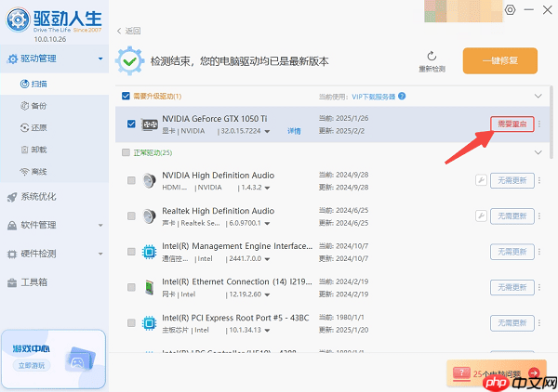Image resolution: width=558 pixels, height=392 pixels.
Task: Click the network card icon for Intel Ethernet Connection
Action: click(x=149, y=287)
